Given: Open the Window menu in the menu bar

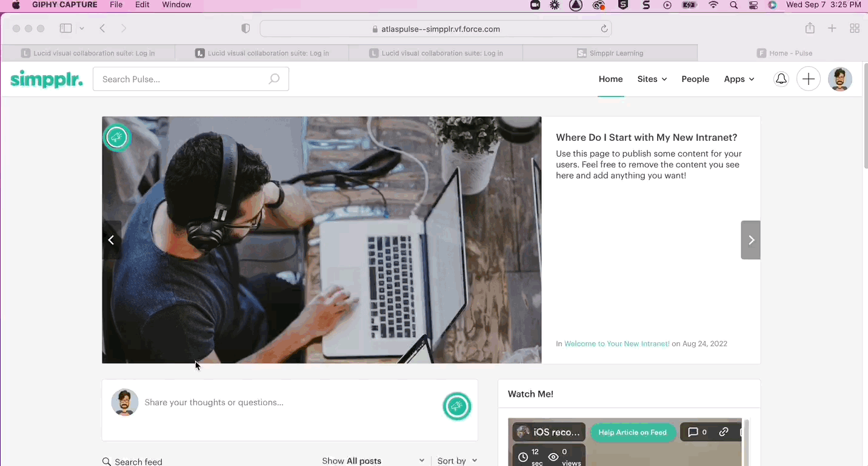Looking at the screenshot, I should (176, 5).
